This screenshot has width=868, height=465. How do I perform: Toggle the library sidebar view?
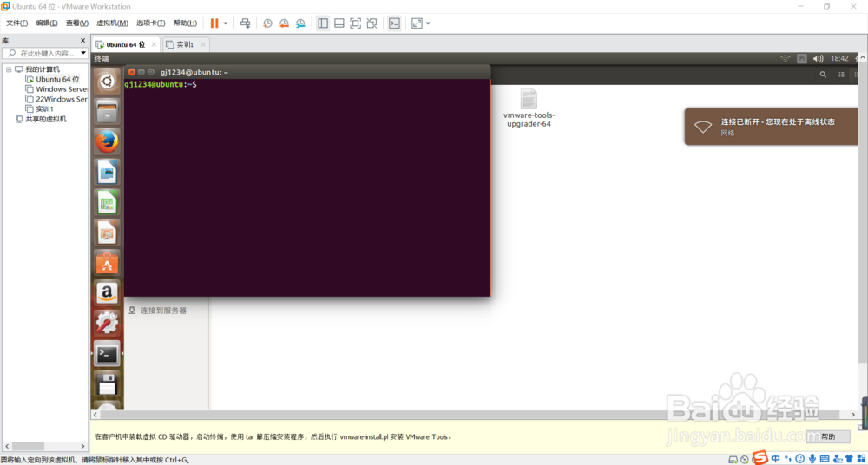(x=323, y=23)
